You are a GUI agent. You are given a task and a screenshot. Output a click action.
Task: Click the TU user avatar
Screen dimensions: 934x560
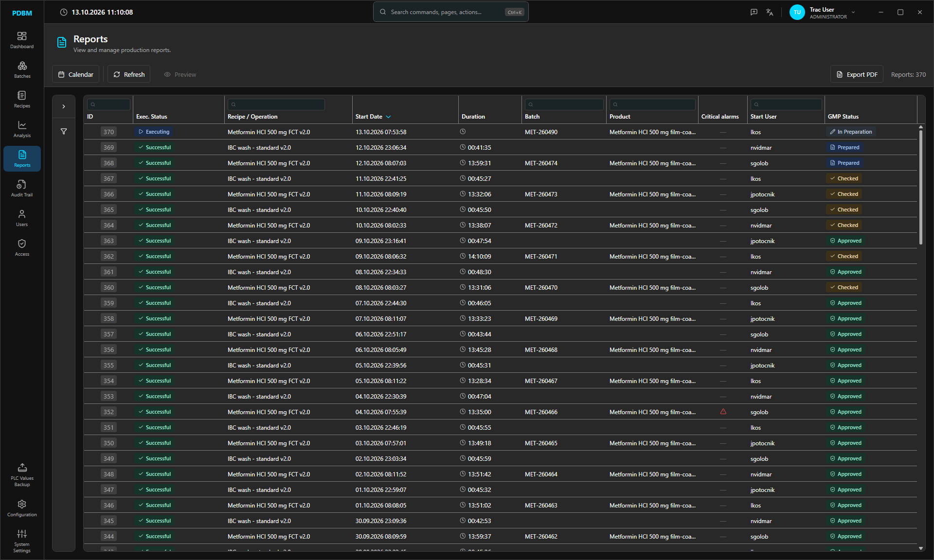[797, 13]
